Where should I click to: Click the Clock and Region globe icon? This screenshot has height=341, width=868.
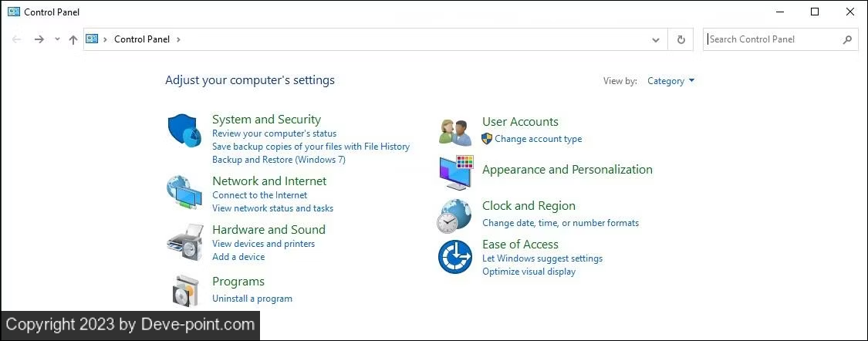(454, 216)
